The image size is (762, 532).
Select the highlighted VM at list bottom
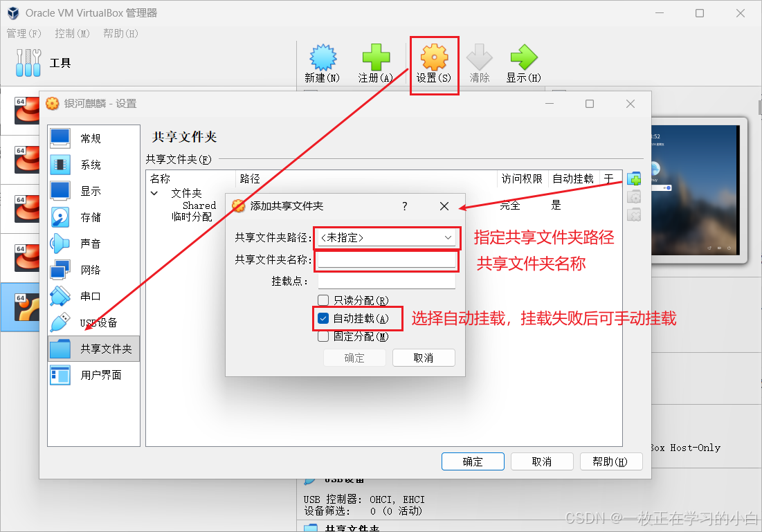[x=20, y=307]
